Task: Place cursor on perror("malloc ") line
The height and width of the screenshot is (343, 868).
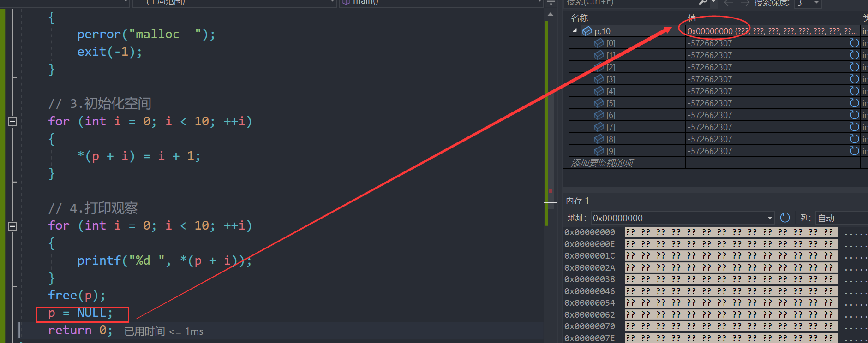Action: pos(146,34)
